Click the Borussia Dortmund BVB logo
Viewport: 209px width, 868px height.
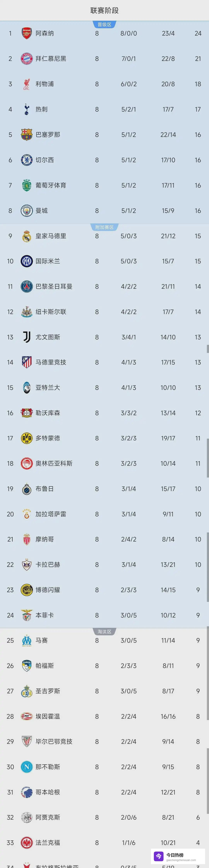(x=27, y=438)
